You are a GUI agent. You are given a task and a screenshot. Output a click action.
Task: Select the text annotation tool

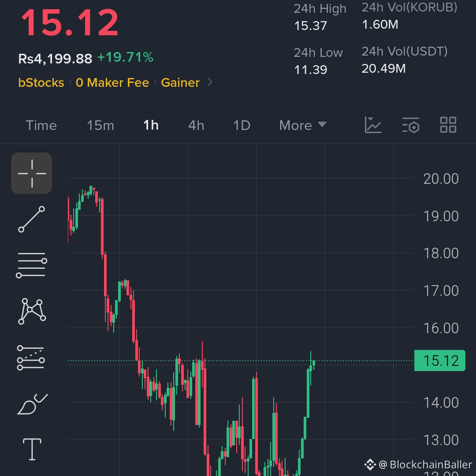(x=32, y=449)
